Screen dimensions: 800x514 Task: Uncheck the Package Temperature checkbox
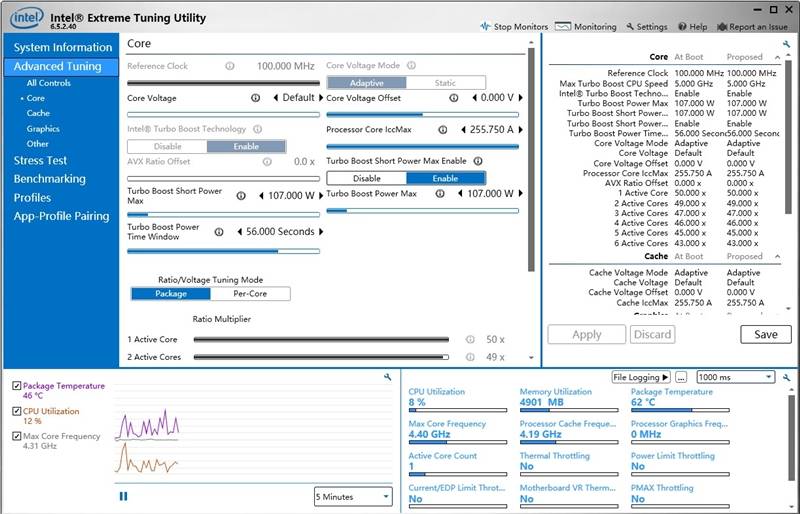[x=17, y=386]
